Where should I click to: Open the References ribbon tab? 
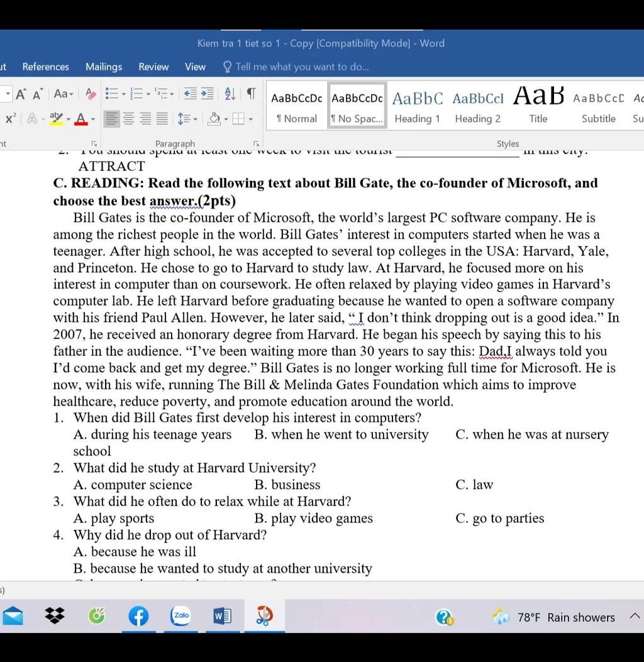[46, 67]
